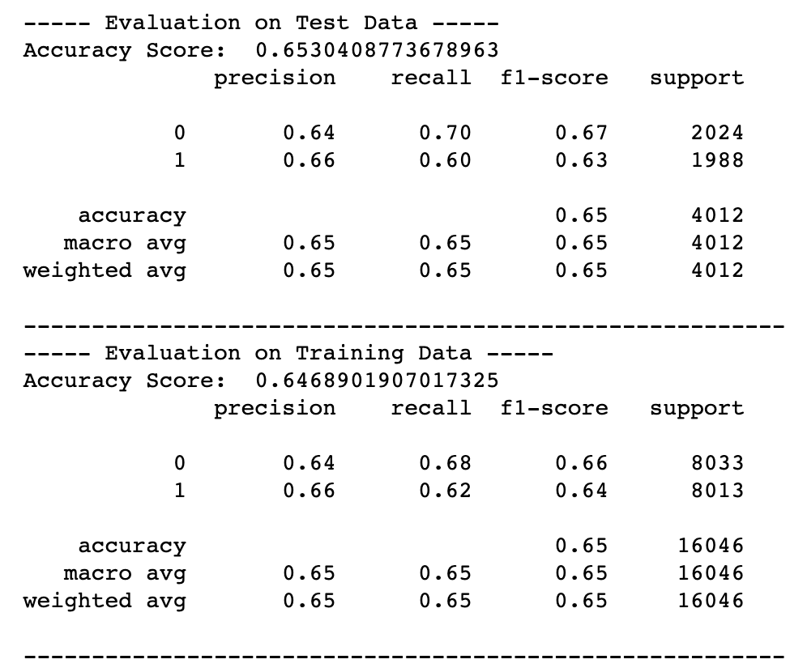Click the "weighted avg" label in the test report
Screen dimensions: 807x672
105,271
